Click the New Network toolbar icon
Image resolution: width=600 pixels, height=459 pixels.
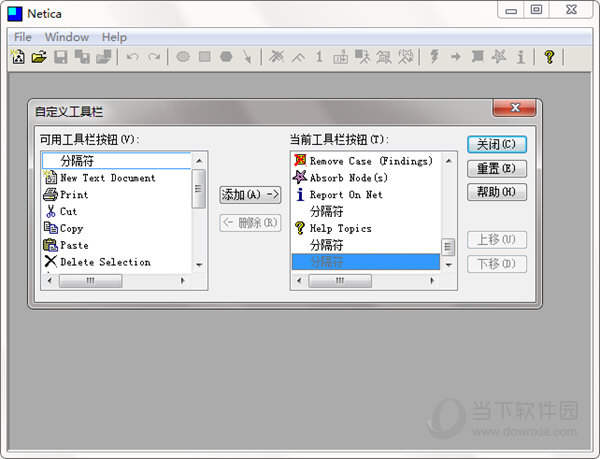point(18,57)
